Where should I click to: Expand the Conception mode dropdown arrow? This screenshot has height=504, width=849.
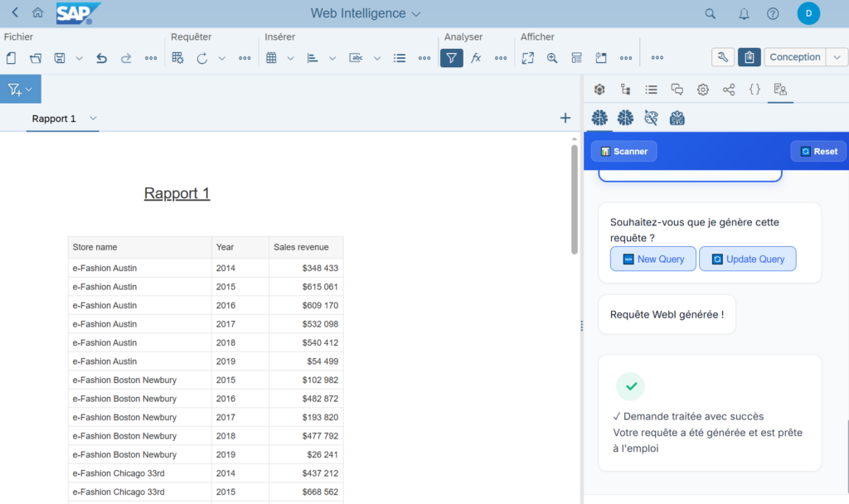click(x=837, y=57)
